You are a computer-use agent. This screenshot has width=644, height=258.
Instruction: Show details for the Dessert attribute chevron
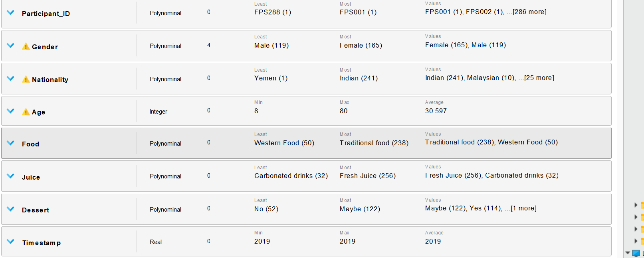click(x=11, y=209)
